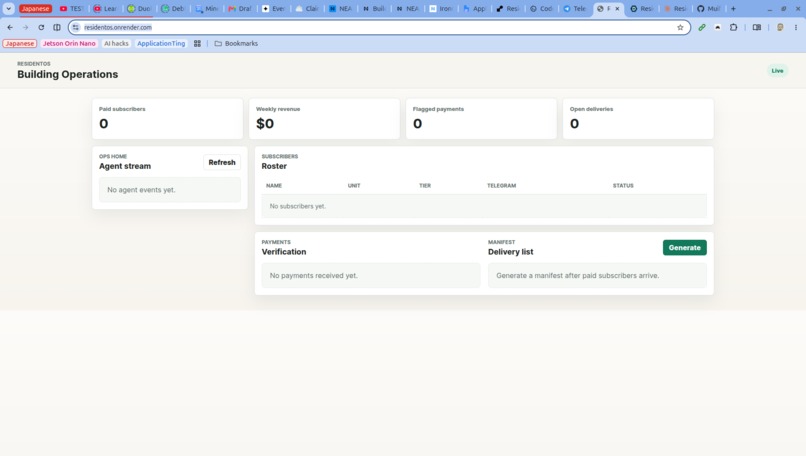Select the Paid subscribers card
Viewport: 806px width, 456px height.
(x=168, y=119)
